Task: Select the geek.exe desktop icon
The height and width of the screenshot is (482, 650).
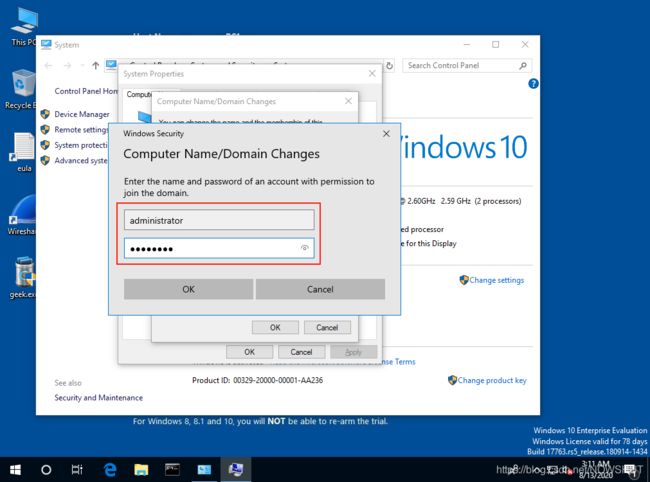Action: point(23,277)
